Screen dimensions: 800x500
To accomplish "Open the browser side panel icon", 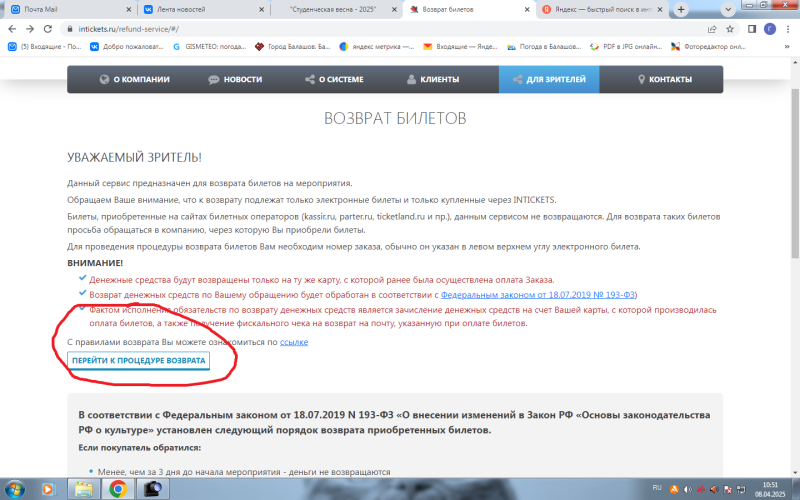I will click(752, 29).
